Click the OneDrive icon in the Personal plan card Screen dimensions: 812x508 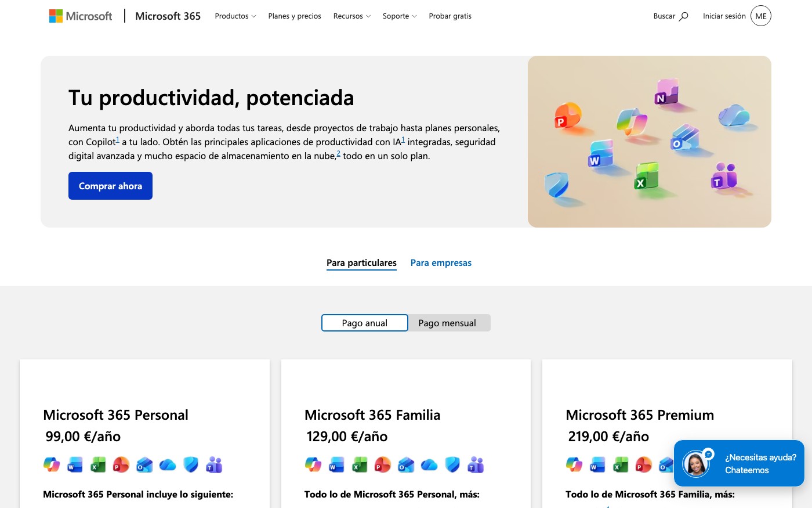168,464
